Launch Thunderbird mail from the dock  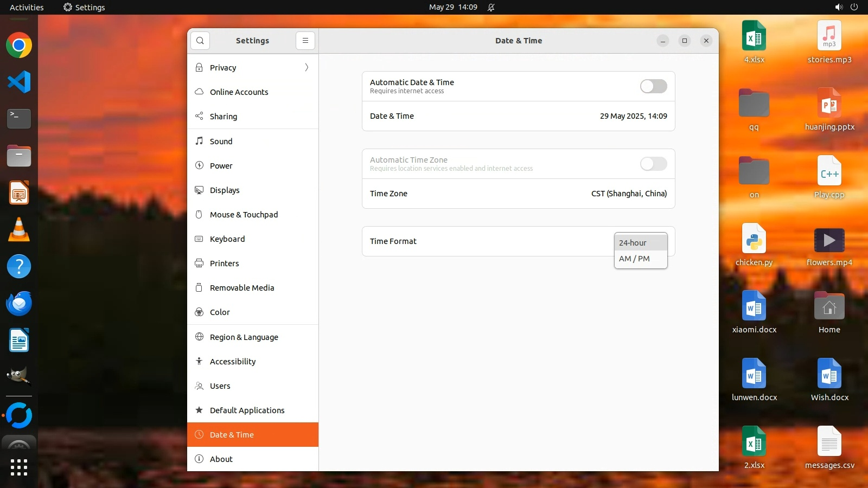19,303
